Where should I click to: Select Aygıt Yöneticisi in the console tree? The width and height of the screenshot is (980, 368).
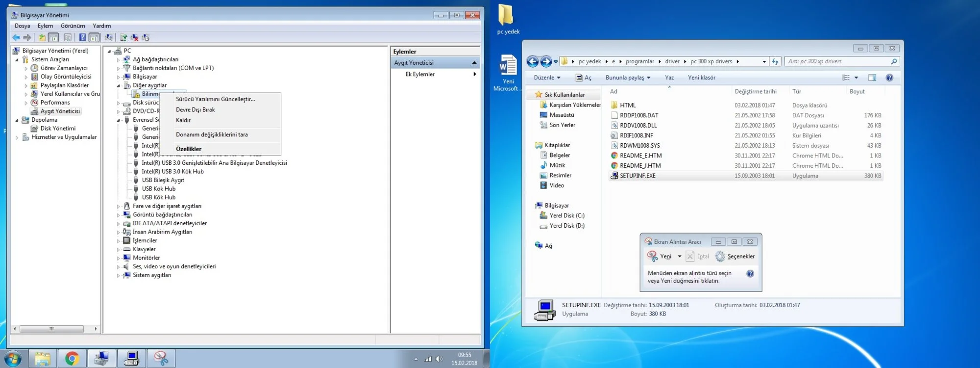point(60,111)
